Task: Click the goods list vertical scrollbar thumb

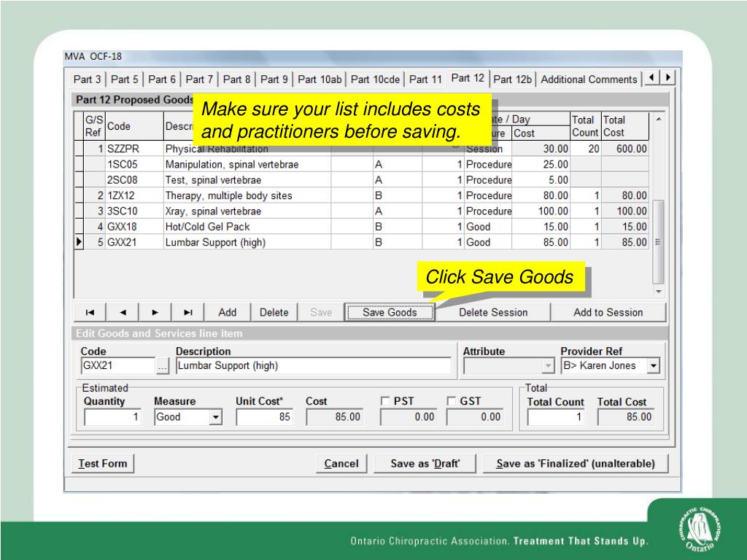Action: [x=658, y=242]
